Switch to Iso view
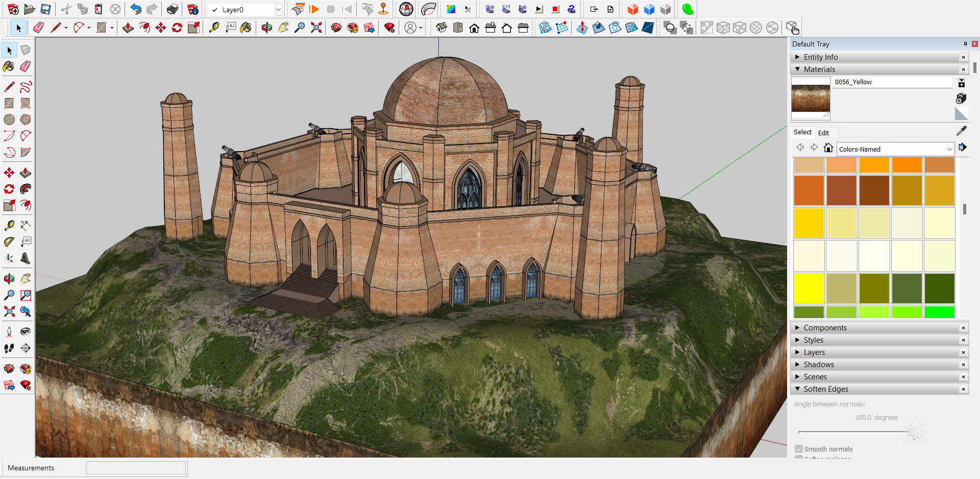The width and height of the screenshot is (980, 479). click(442, 28)
